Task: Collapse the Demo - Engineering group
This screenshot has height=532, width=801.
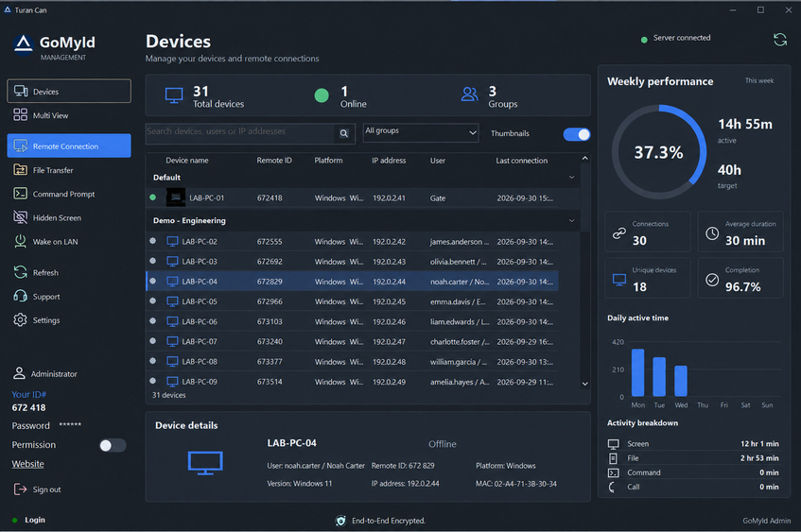Action: pos(571,220)
